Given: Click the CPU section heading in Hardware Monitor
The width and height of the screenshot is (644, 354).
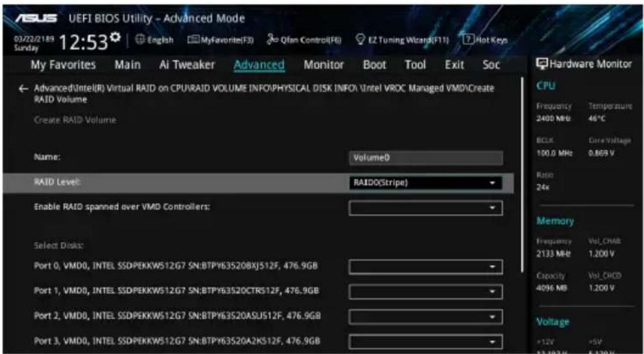Looking at the screenshot, I should 546,86.
